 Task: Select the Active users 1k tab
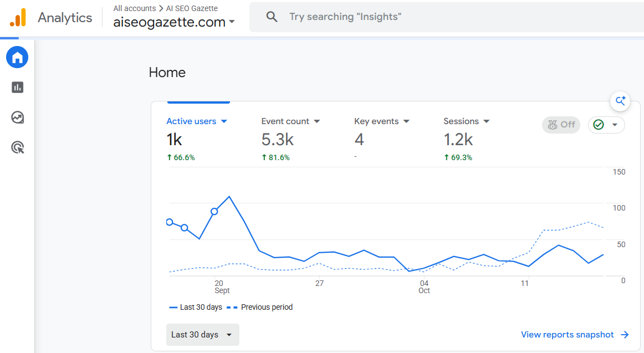pyautogui.click(x=197, y=139)
